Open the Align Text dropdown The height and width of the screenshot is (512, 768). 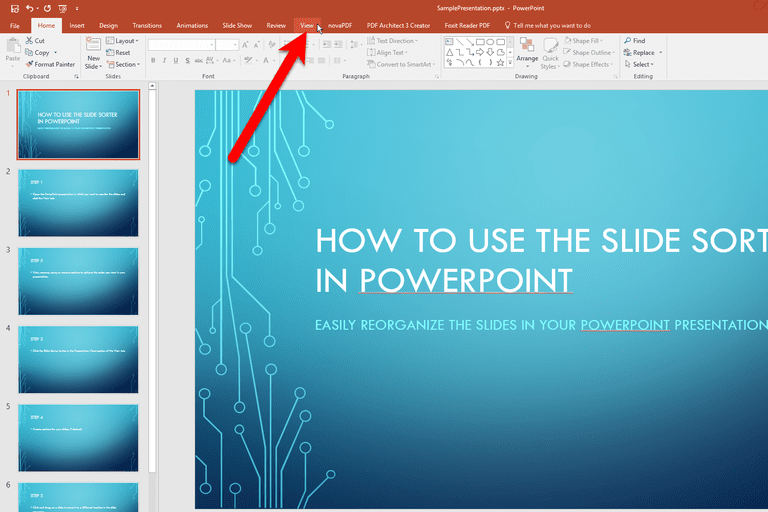pyautogui.click(x=388, y=52)
